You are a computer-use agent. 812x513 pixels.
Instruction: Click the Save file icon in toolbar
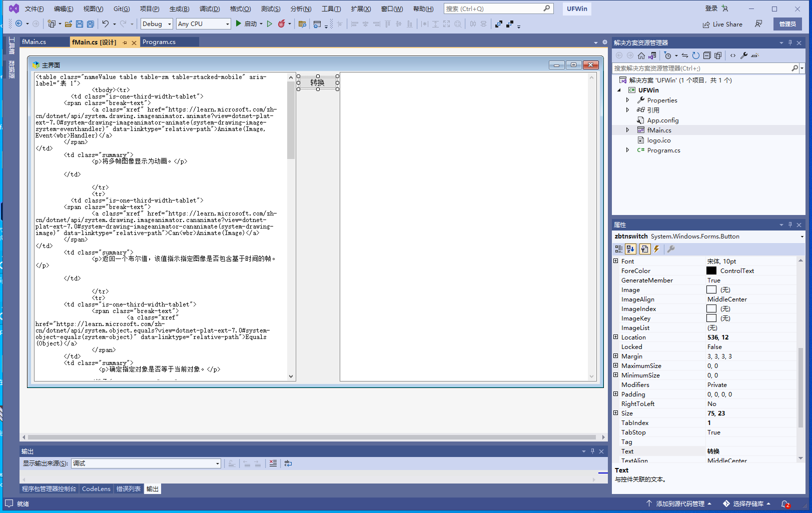[x=80, y=24]
